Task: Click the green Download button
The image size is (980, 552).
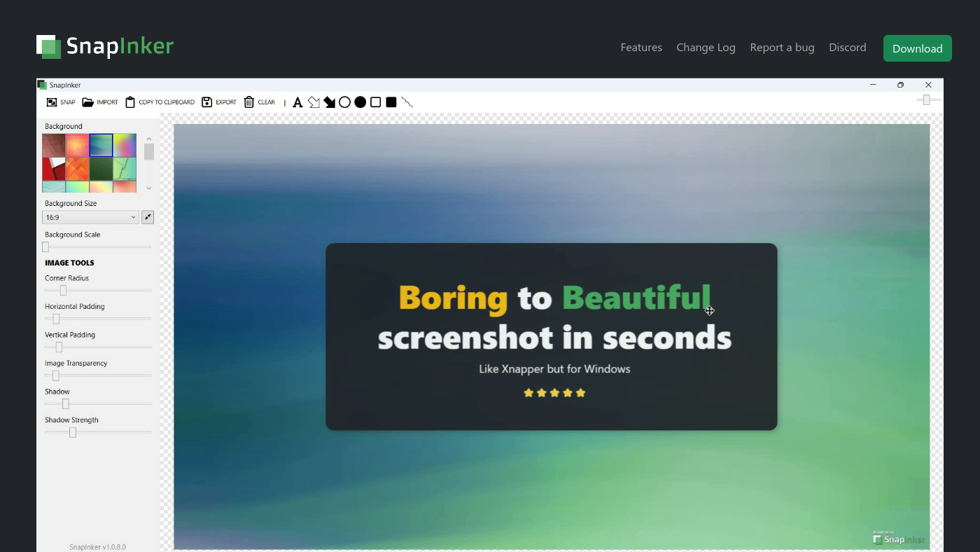Action: (917, 48)
